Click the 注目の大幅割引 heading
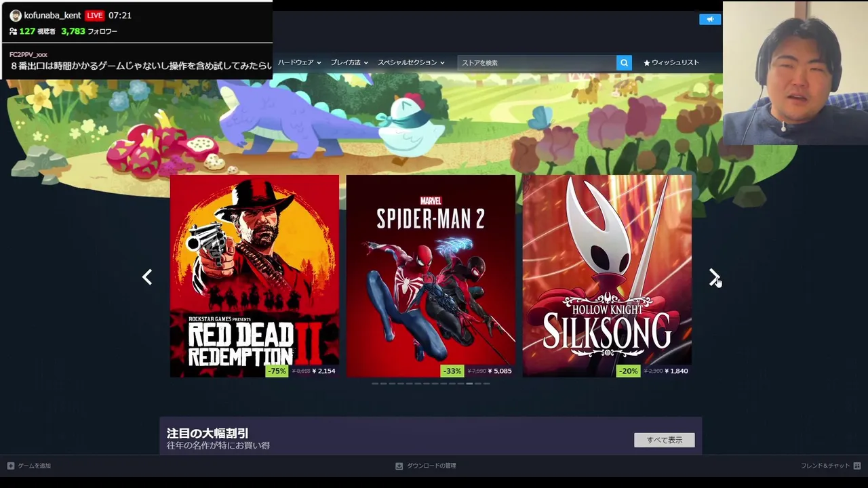 (208, 432)
